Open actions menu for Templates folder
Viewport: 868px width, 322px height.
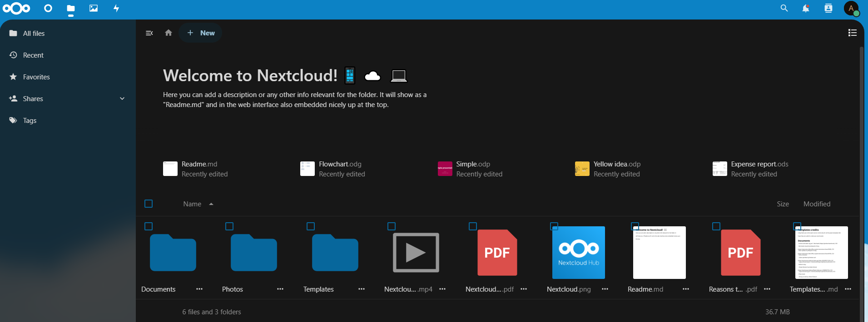(362, 289)
